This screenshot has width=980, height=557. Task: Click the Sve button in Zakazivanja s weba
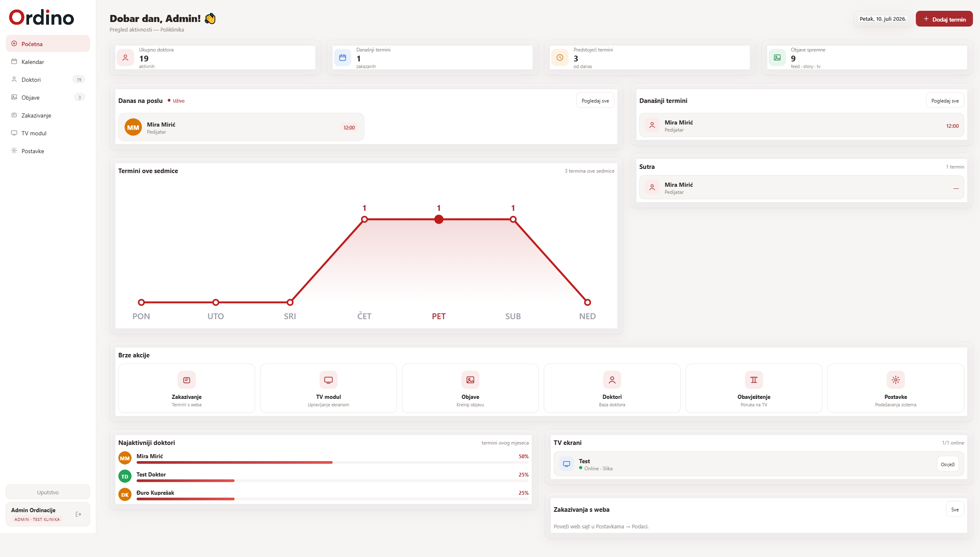[955, 509]
